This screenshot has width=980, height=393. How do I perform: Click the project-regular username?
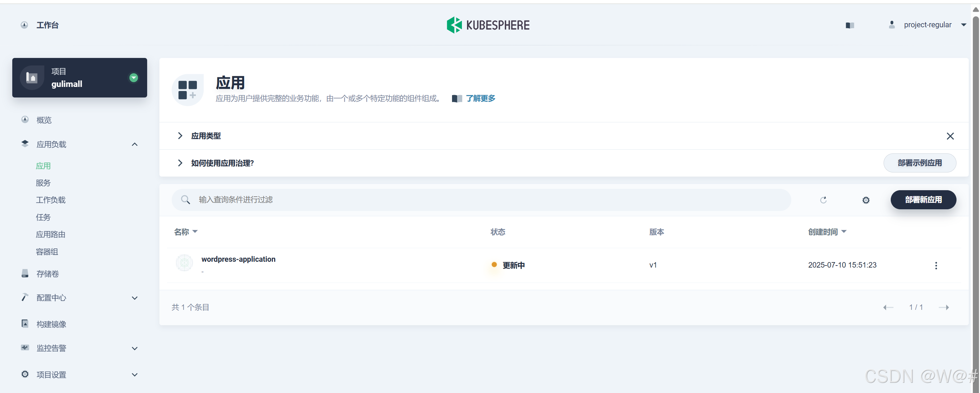click(928, 25)
